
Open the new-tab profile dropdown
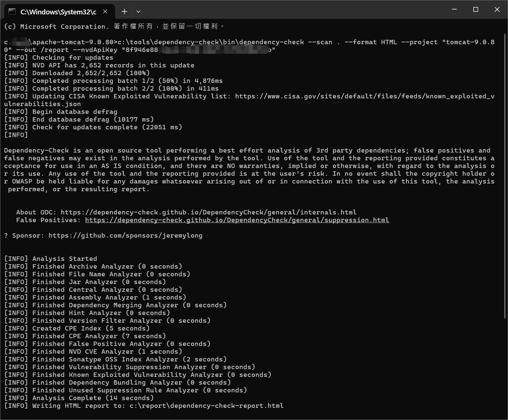[x=138, y=12]
